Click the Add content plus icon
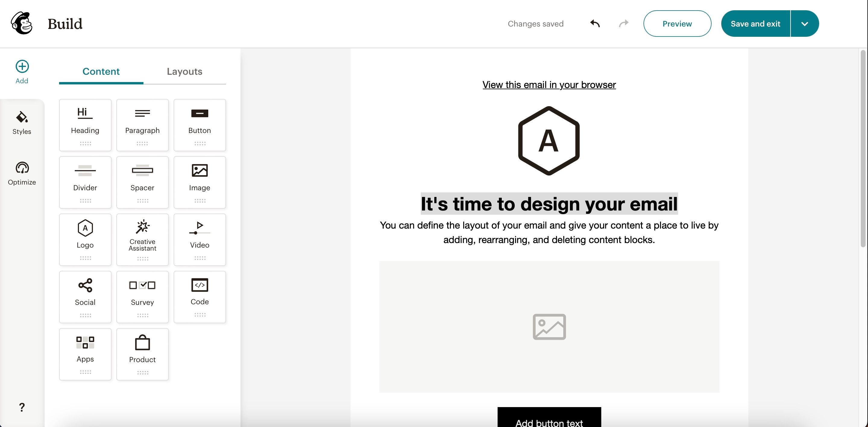The width and height of the screenshot is (868, 427). pyautogui.click(x=22, y=66)
